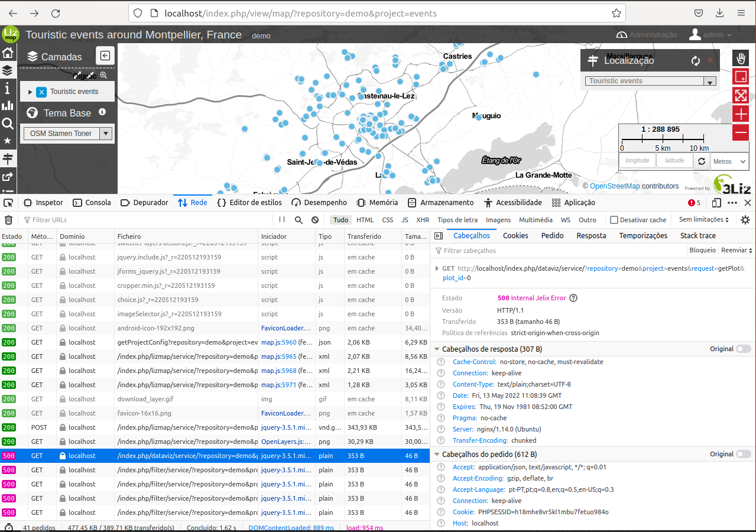
Task: Enable the Desativar cache checkbox
Action: [x=614, y=219]
